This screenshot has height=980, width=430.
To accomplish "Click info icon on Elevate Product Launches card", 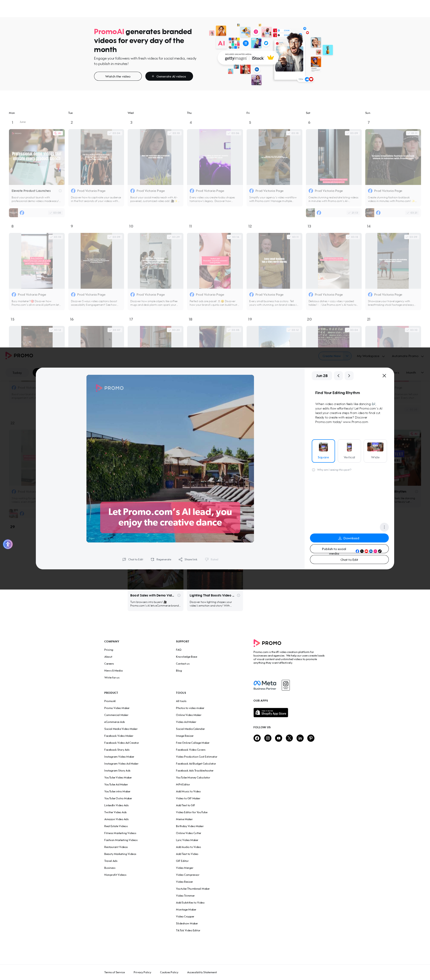I will pyautogui.click(x=60, y=191).
